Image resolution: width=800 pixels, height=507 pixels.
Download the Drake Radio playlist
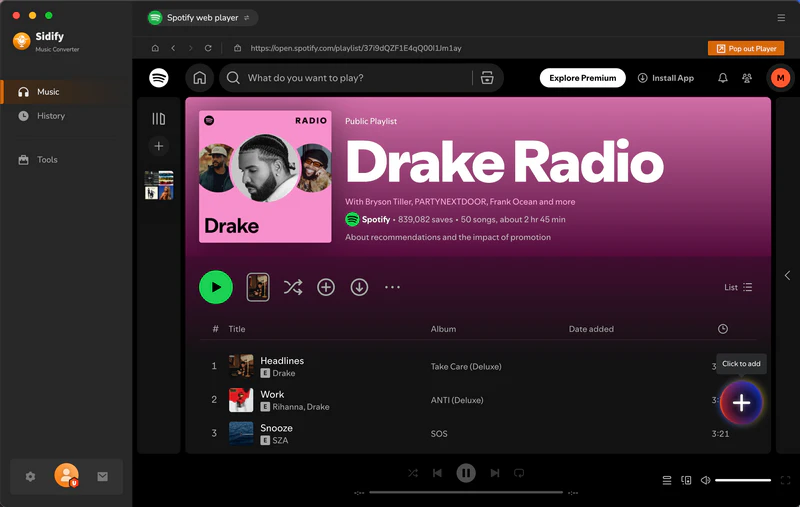tap(359, 287)
